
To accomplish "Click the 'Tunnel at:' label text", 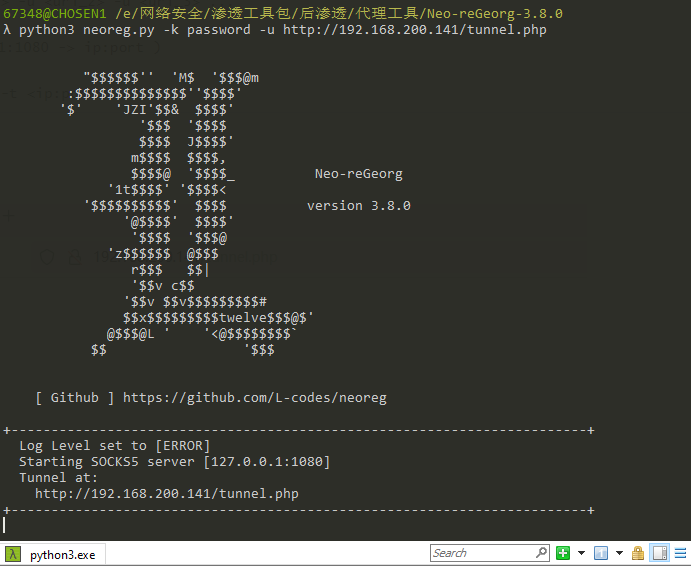I will click(59, 478).
